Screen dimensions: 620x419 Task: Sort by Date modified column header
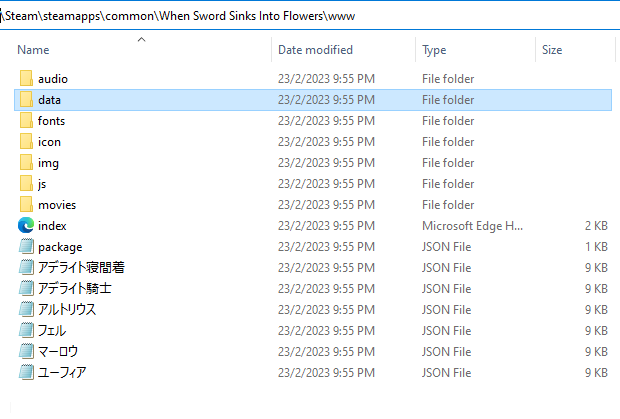click(x=317, y=49)
